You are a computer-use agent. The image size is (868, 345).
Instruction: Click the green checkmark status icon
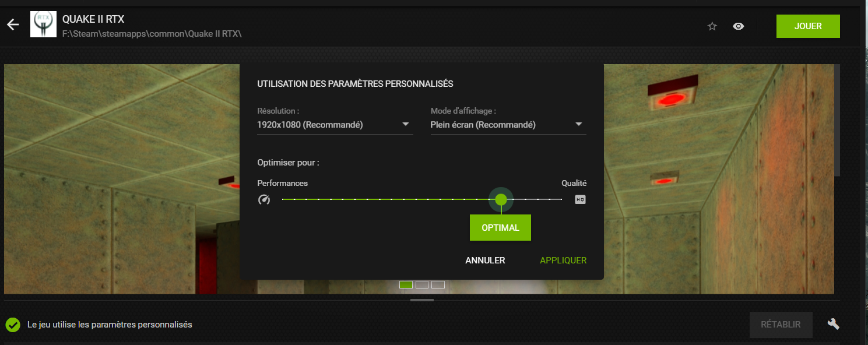(13, 325)
